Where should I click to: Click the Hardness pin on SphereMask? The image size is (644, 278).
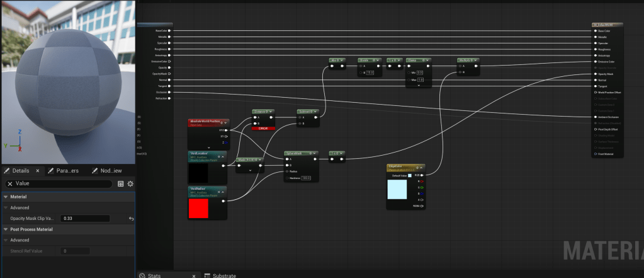coord(286,178)
